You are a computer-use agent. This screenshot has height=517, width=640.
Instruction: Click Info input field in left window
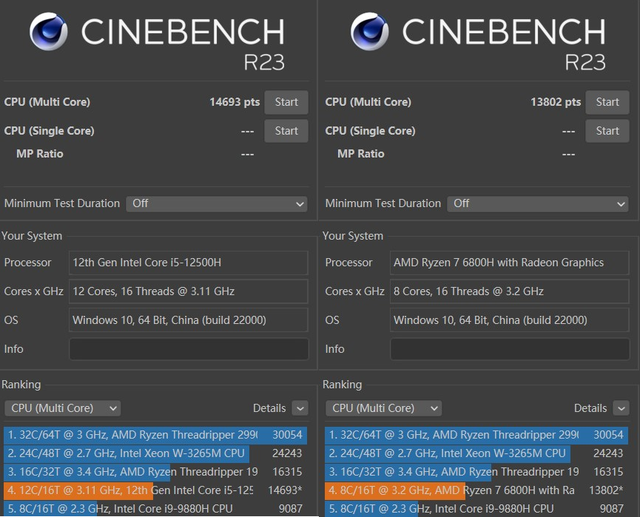coord(189,349)
